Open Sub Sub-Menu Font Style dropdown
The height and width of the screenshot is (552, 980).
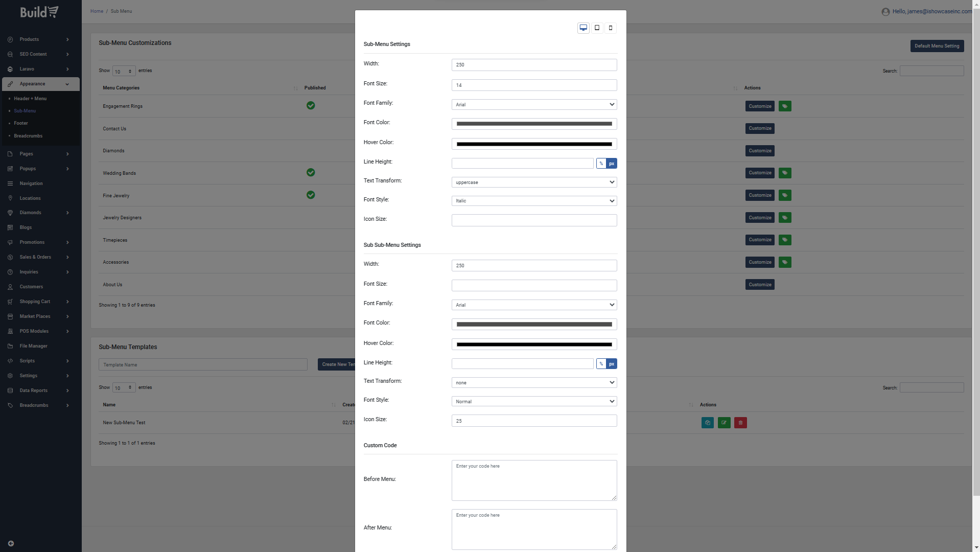534,402
